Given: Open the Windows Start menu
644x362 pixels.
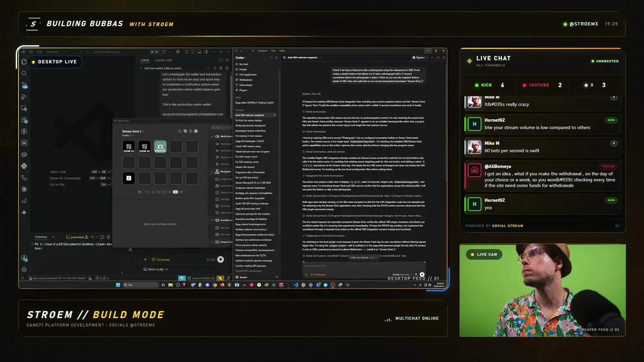Looking at the screenshot, I should 118,285.
